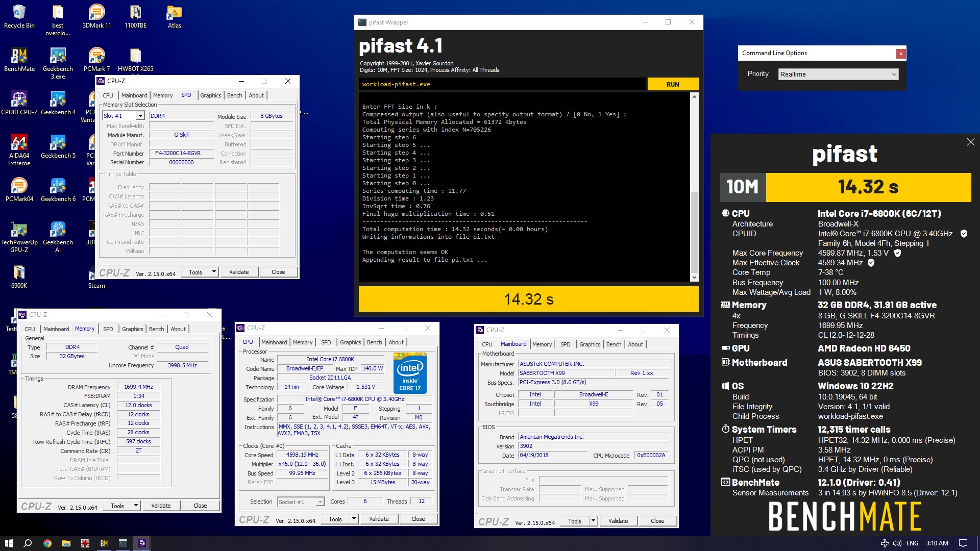Open the Recycle Bin desktop icon

pos(19,16)
